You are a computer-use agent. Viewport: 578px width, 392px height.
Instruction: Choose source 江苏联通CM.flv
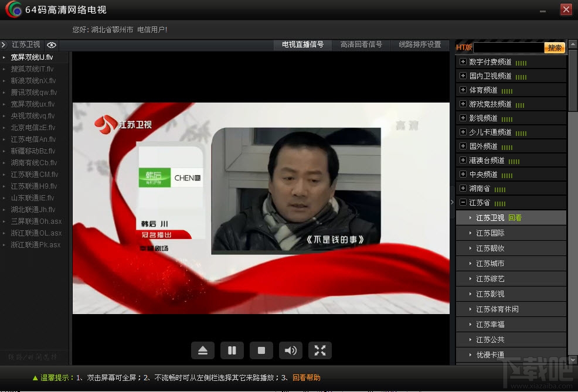pos(35,174)
